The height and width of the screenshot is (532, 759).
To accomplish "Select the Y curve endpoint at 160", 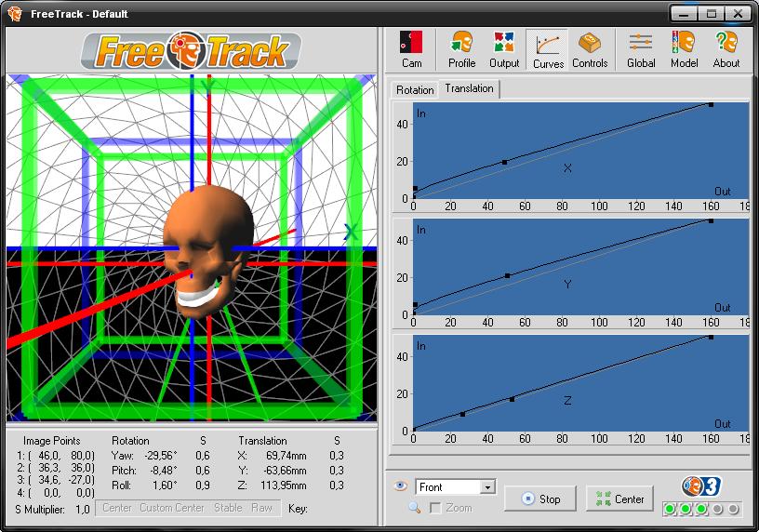I will (x=711, y=220).
